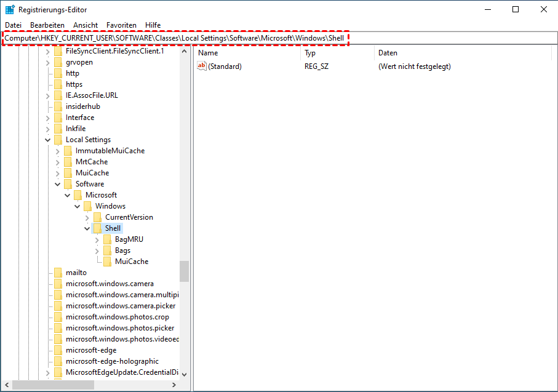
Task: Select the microsoft.windows.camera.picker key
Action: [121, 306]
